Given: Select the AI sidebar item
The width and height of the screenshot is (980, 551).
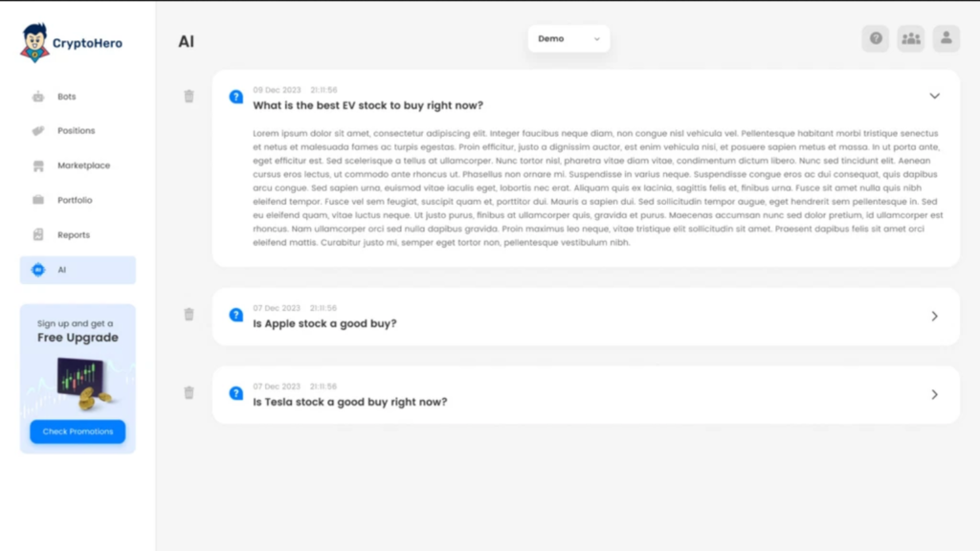Looking at the screenshot, I should coord(78,270).
